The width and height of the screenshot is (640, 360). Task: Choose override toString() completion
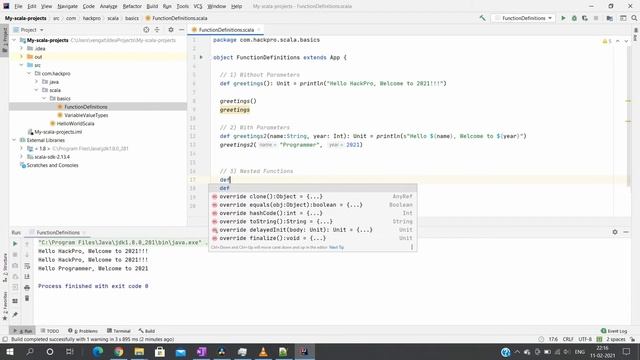click(313, 221)
